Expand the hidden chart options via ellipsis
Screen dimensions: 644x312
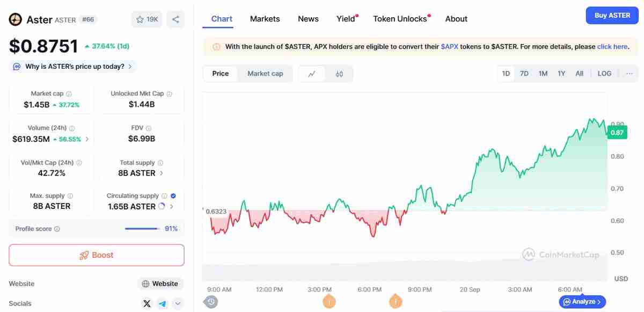click(x=630, y=73)
